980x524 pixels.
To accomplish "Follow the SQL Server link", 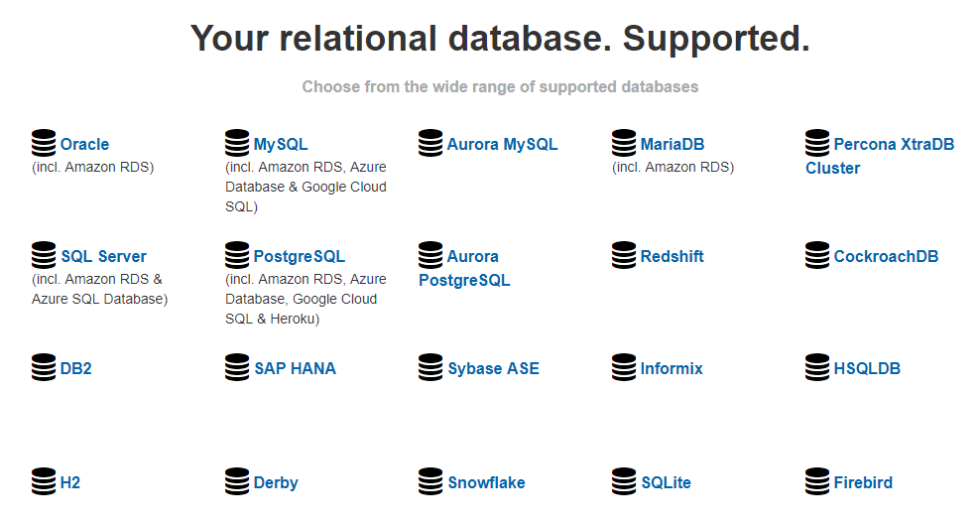I will pyautogui.click(x=103, y=257).
